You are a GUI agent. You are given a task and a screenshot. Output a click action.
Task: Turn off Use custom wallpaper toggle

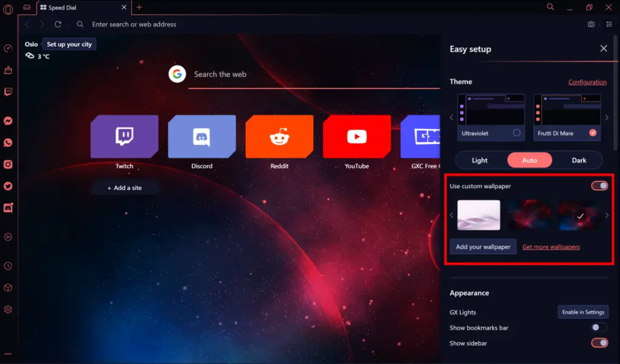[x=599, y=186]
